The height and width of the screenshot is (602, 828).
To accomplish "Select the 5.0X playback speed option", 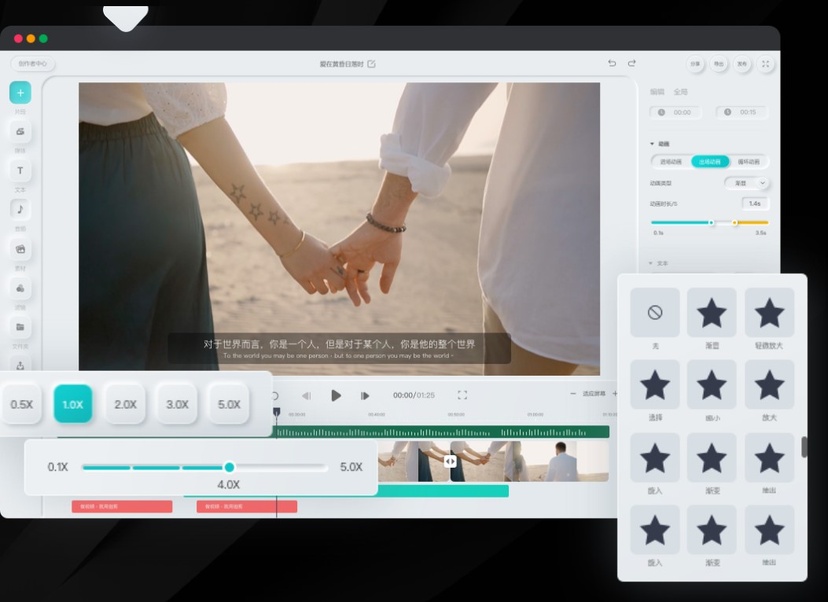I will click(x=229, y=405).
